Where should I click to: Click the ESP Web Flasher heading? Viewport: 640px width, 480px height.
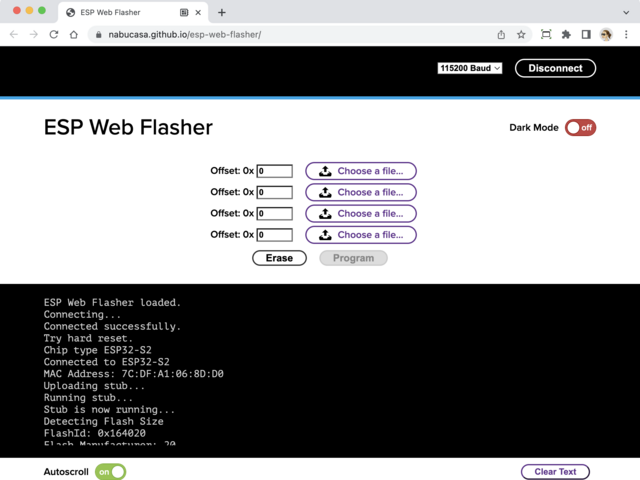(x=128, y=127)
